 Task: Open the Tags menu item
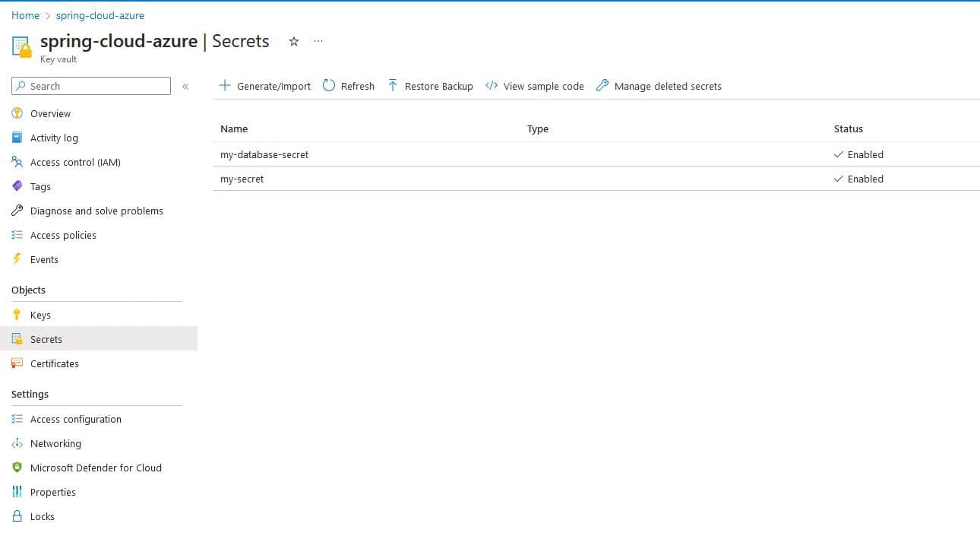point(40,186)
